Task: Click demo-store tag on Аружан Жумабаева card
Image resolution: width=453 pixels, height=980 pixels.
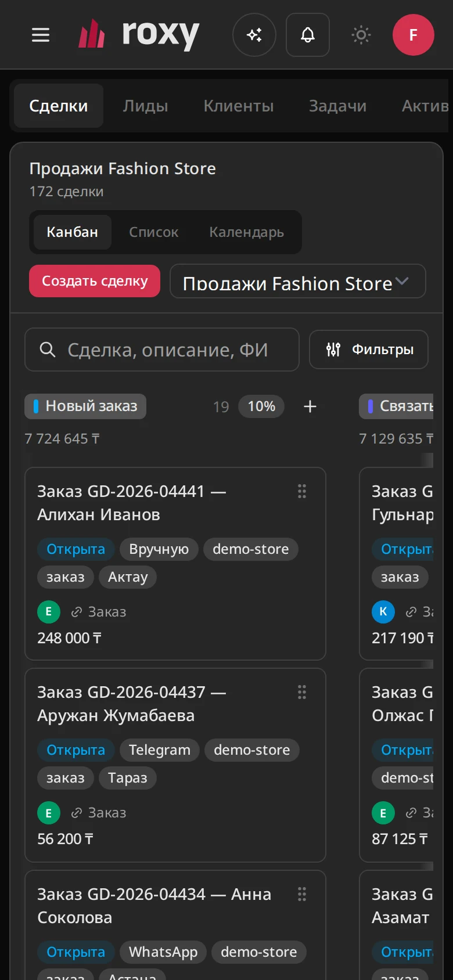Action: coord(252,750)
